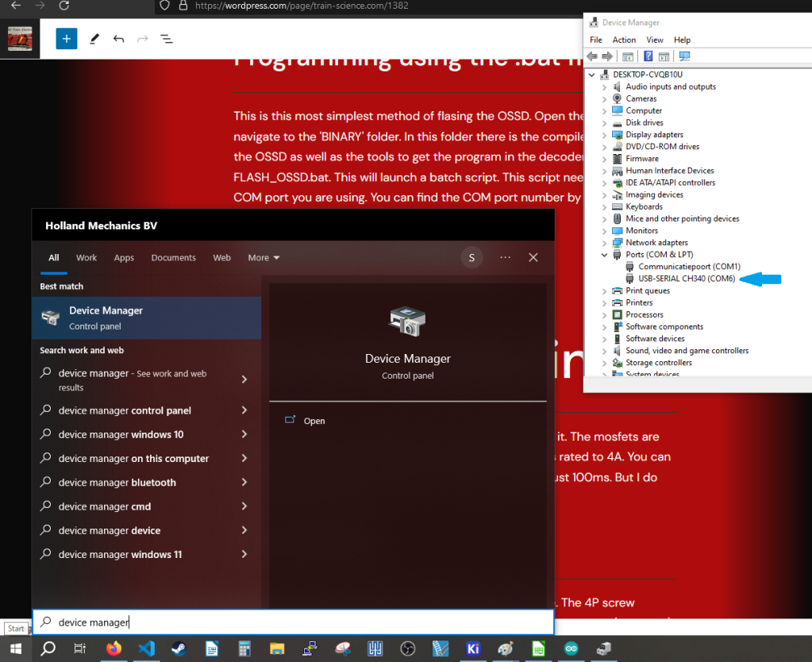Click the tracking protection shield icon
The image size is (812, 662).
click(x=164, y=6)
